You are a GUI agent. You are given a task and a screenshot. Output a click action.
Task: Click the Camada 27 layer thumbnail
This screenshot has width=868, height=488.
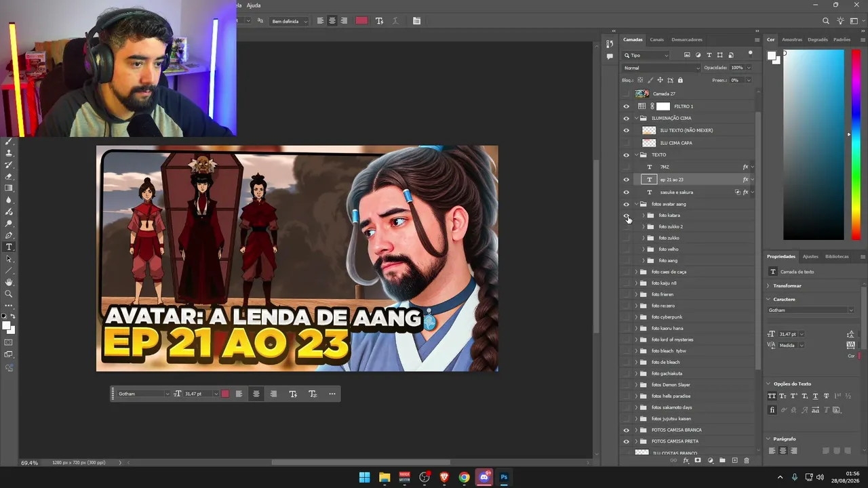pyautogui.click(x=642, y=94)
